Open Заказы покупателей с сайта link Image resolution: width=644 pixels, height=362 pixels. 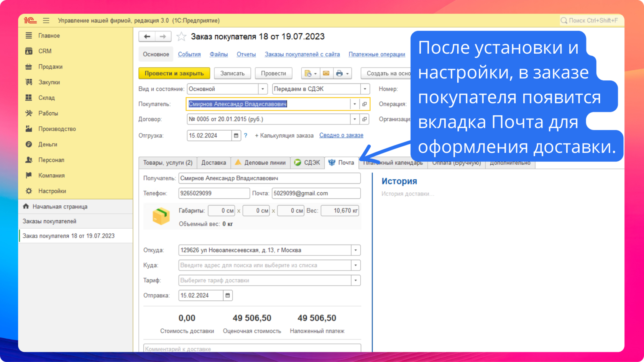302,54
